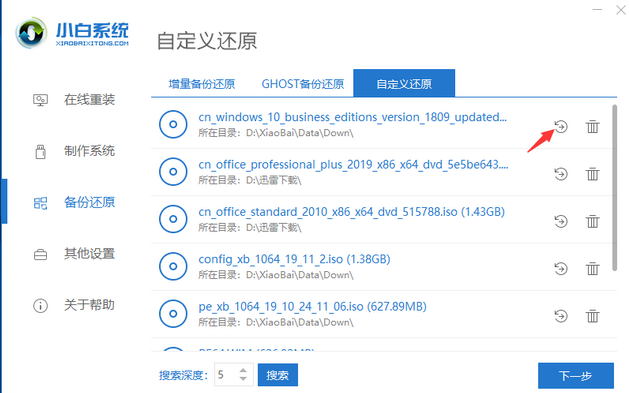Screen dimensions: 629x393
Task: Open 在线重装 section
Action: pos(89,99)
